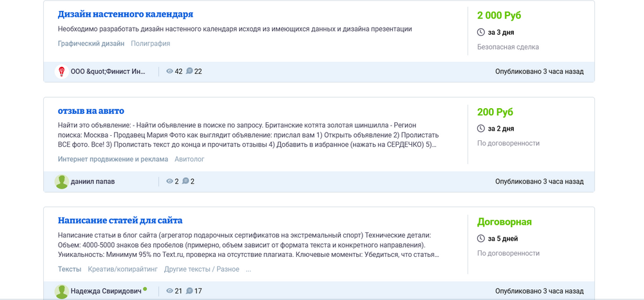This screenshot has width=644, height=300.
Task: Click the '2 000 Руб' price of calendar project
Action: point(499,15)
